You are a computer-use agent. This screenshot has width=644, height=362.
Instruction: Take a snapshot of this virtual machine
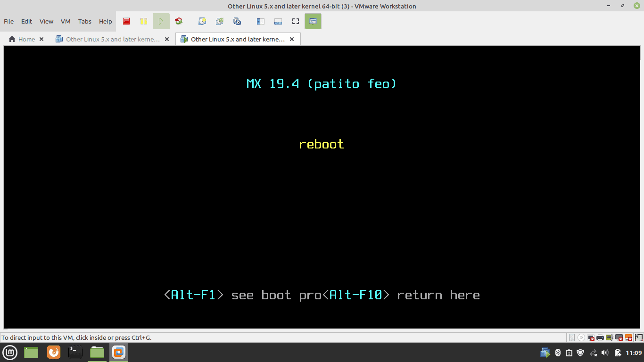pos(202,21)
